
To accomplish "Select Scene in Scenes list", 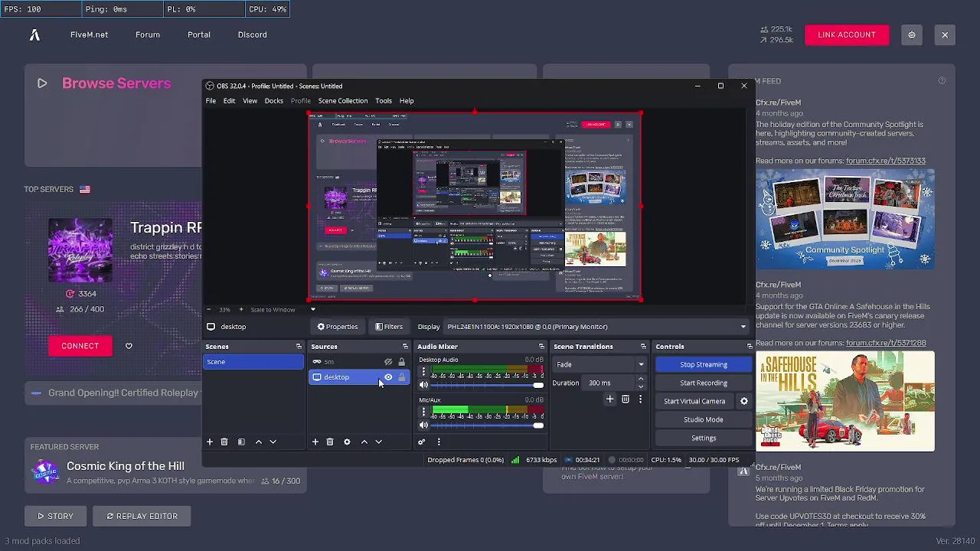I will coord(253,362).
